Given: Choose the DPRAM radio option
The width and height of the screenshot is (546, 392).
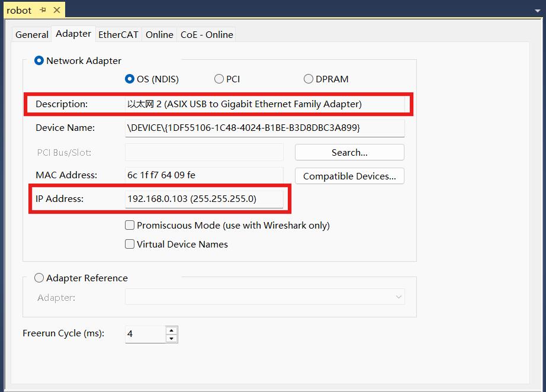Looking at the screenshot, I should [309, 79].
